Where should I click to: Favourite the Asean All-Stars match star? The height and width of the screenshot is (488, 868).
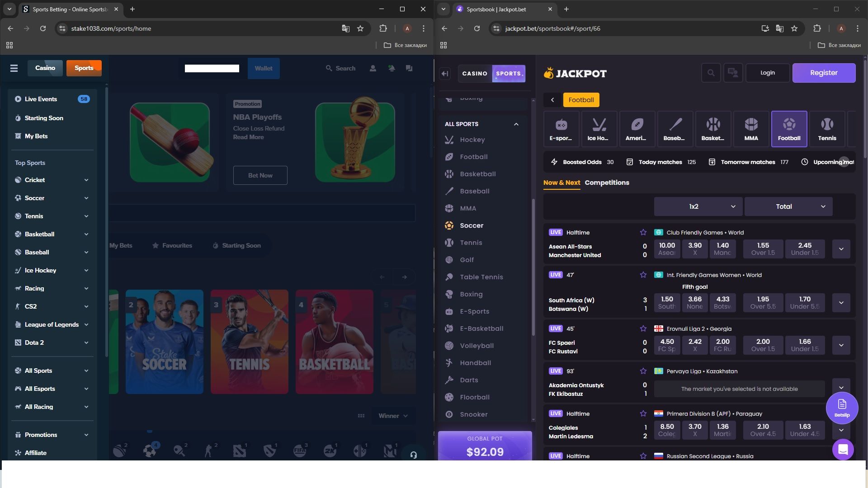643,232
